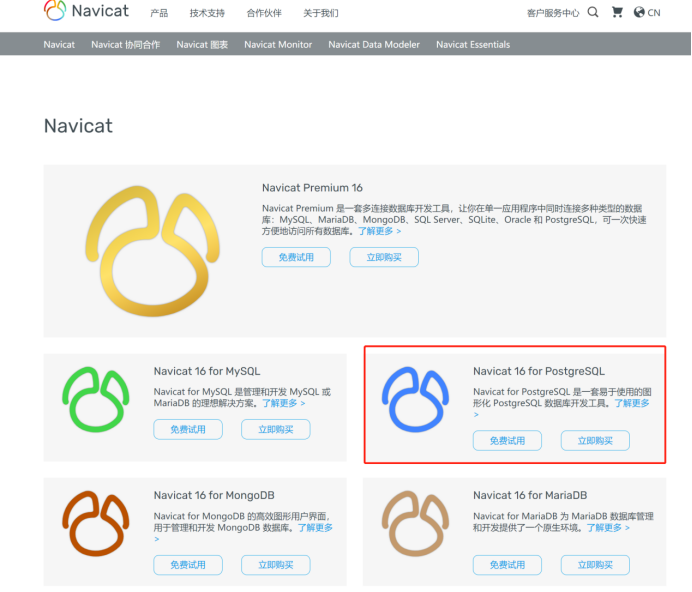Open 了解更多 link for PostgreSQL

pyautogui.click(x=632, y=403)
